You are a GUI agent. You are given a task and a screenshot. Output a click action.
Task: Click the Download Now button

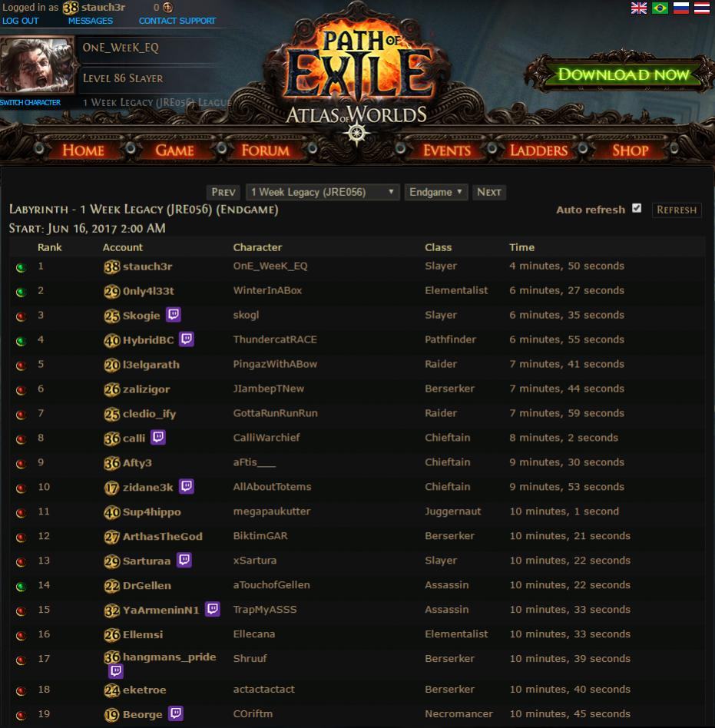(x=623, y=74)
